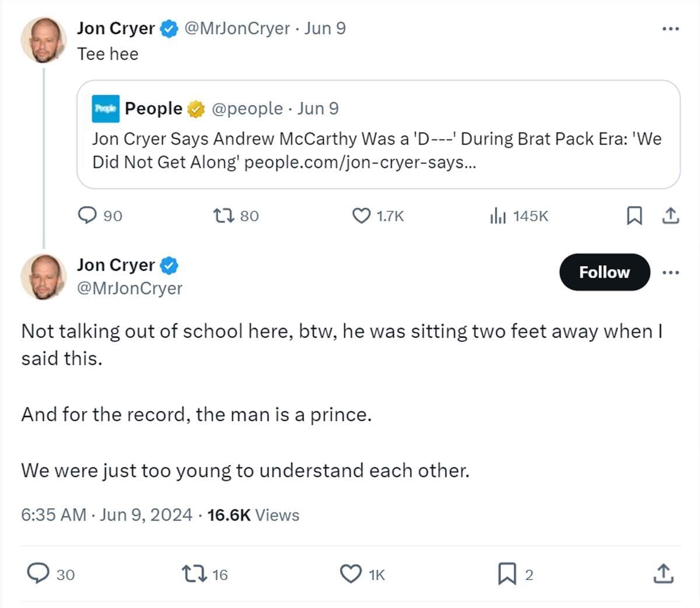Open more options next to Follow button

pyautogui.click(x=671, y=272)
